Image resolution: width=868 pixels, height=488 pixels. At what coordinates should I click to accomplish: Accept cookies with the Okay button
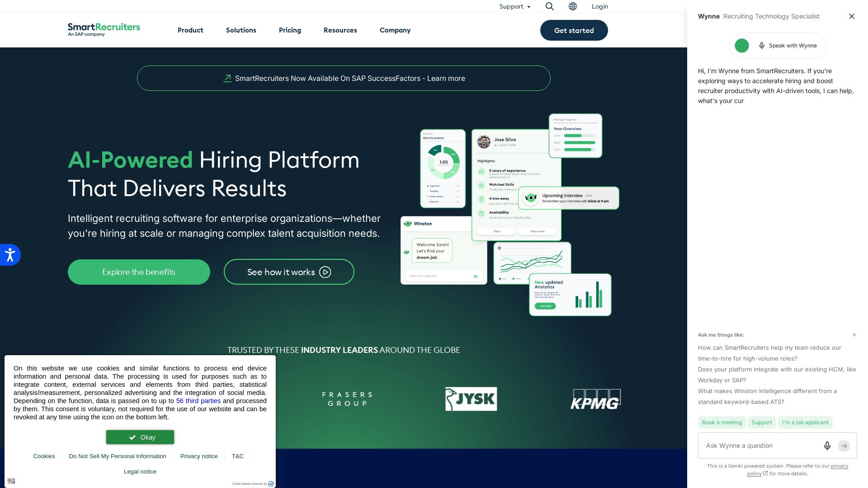point(140,437)
